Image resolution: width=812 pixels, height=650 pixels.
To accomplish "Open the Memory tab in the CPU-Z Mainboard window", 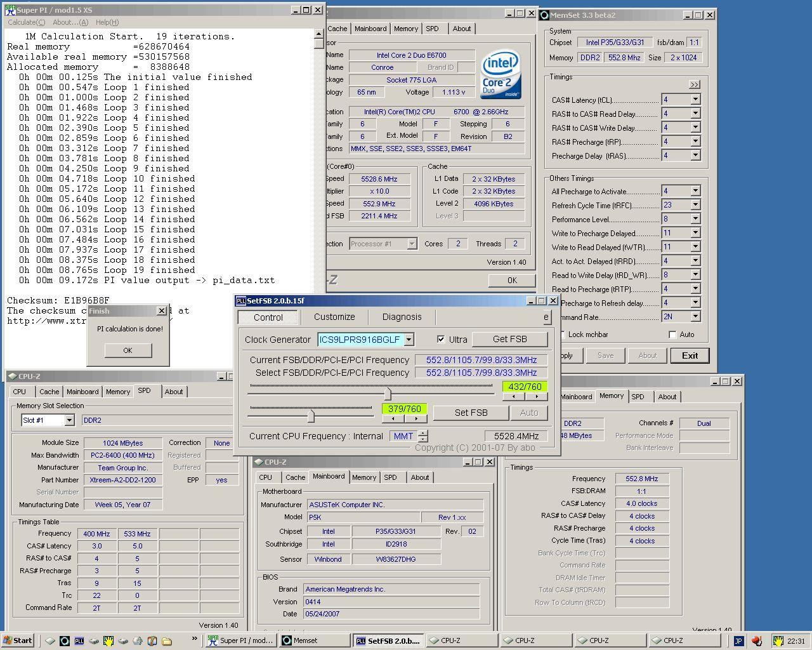I will pos(364,477).
